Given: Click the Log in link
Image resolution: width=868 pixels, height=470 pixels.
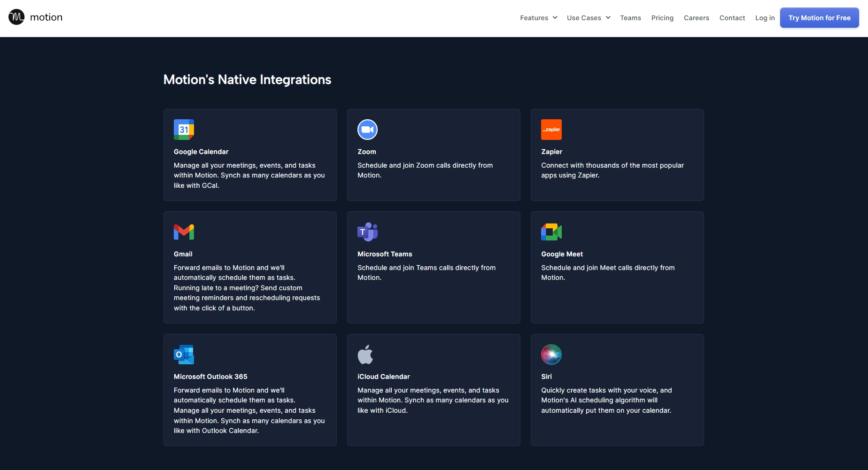Looking at the screenshot, I should [x=765, y=18].
